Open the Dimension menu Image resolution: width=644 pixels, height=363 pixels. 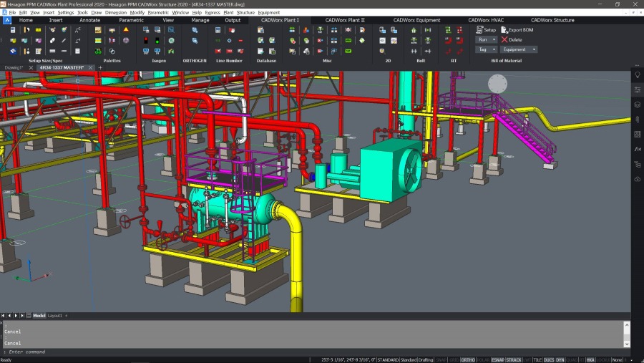[x=115, y=12]
